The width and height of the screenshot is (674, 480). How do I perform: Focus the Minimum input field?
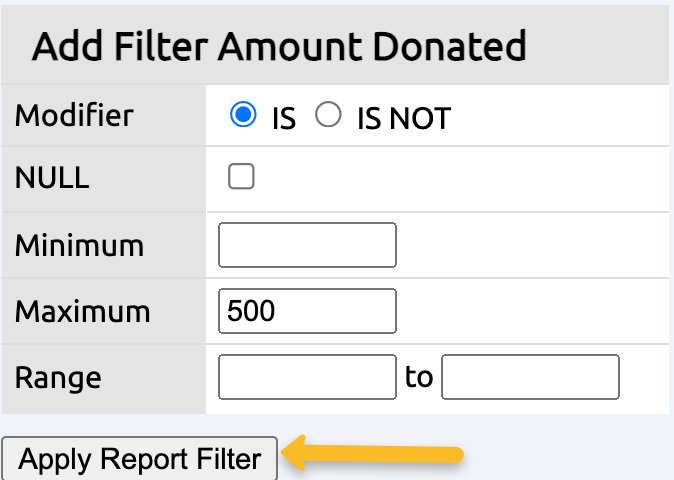[307, 245]
